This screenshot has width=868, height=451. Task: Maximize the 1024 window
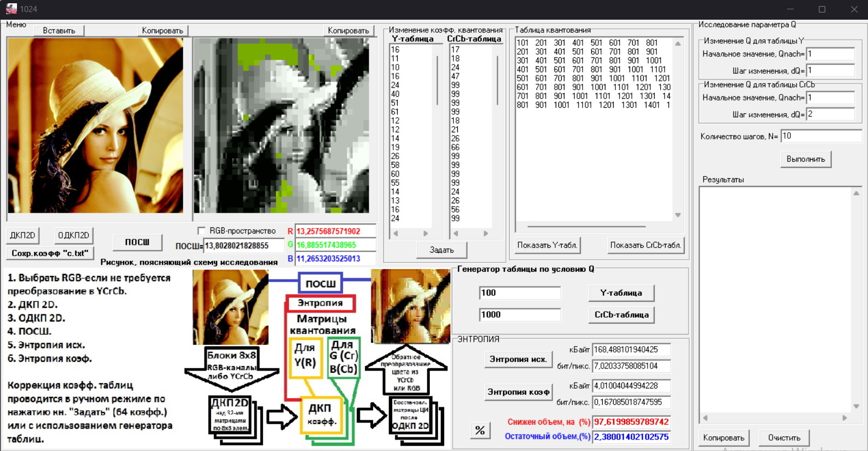pos(822,9)
